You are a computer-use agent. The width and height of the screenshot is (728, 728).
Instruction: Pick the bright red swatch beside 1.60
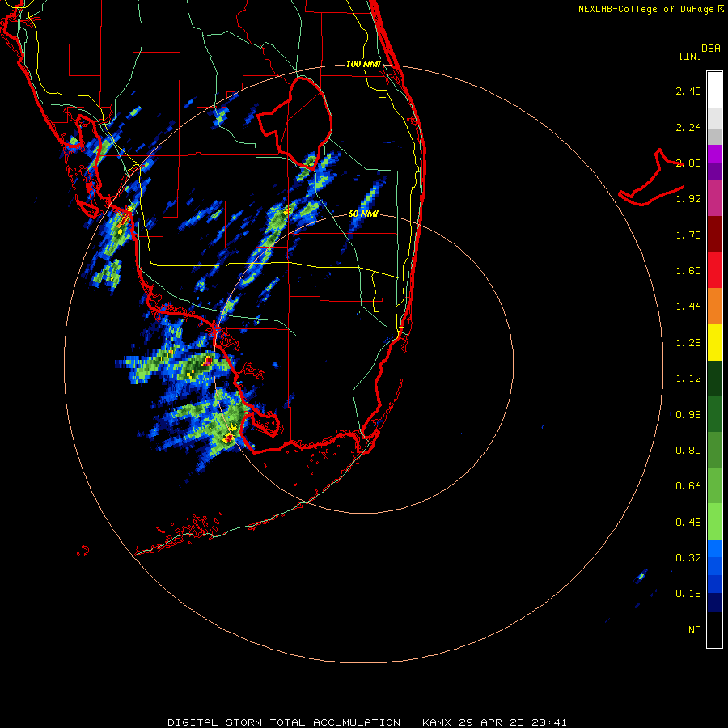(x=714, y=270)
